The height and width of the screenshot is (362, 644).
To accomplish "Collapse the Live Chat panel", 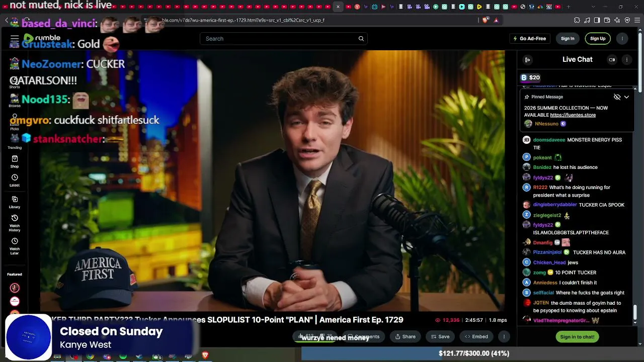I will coord(527,60).
